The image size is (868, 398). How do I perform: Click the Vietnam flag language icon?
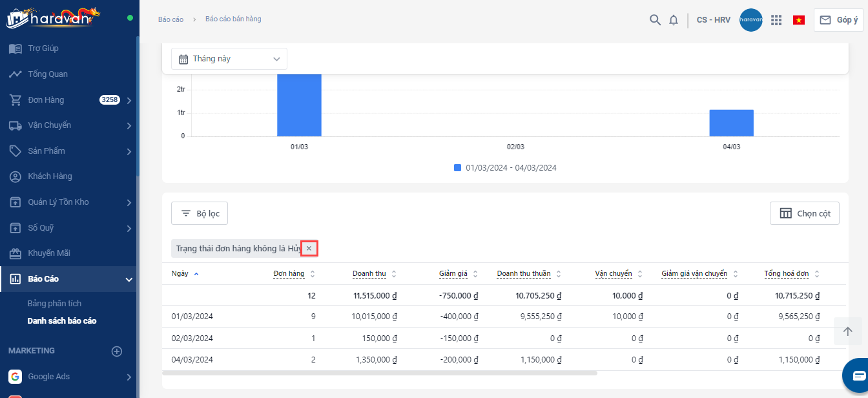tap(799, 20)
